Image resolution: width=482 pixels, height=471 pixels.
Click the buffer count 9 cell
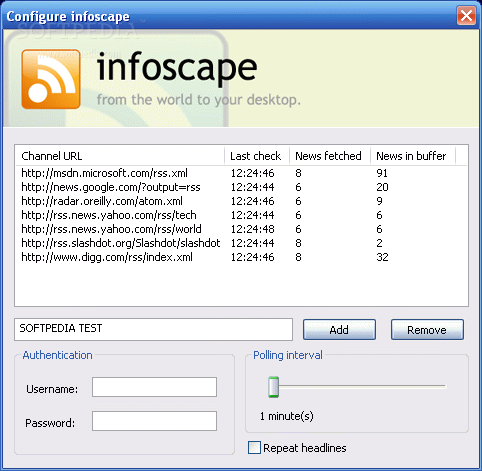[x=379, y=201]
